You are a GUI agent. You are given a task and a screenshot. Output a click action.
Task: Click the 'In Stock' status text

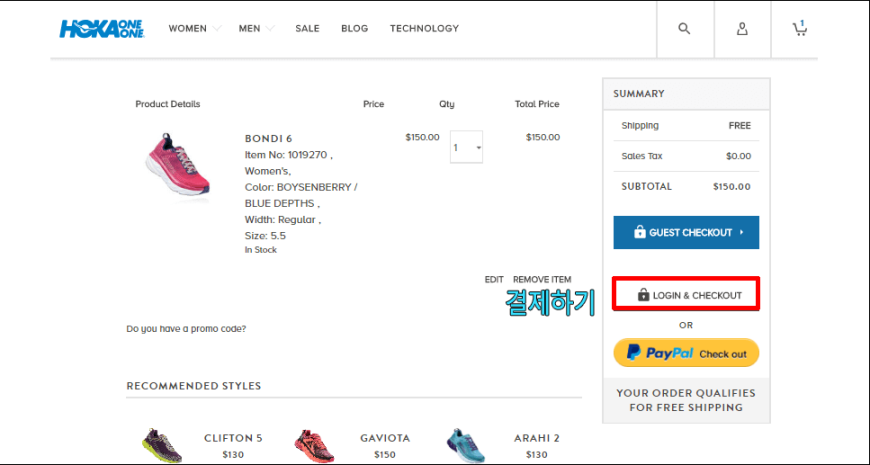click(x=261, y=250)
